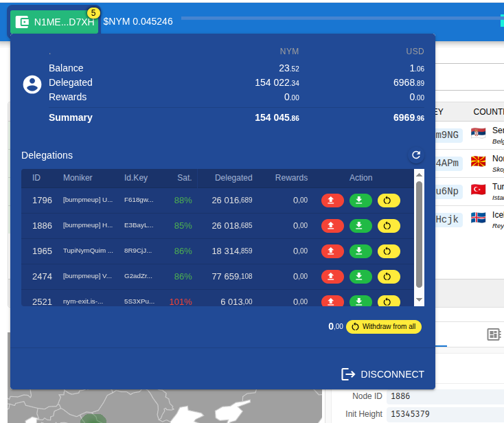Click red undelegate icon for node 1886
504x423 pixels.
332,226
